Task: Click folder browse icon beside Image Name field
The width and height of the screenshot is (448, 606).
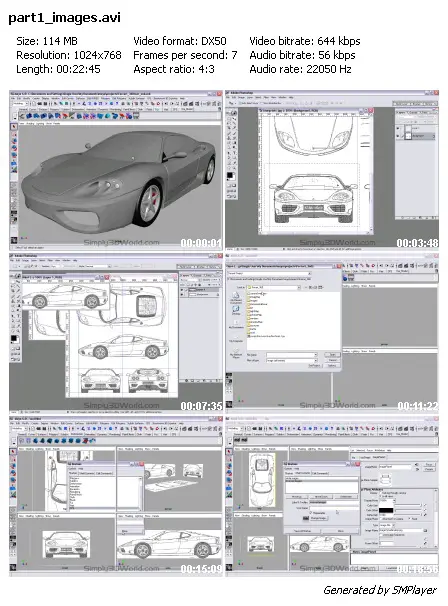Action: click(425, 531)
